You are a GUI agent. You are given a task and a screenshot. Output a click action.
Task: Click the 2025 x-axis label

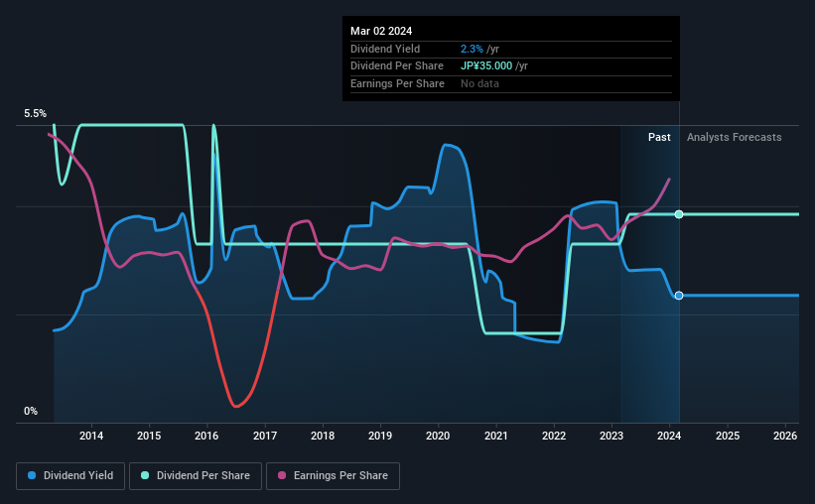click(x=728, y=436)
